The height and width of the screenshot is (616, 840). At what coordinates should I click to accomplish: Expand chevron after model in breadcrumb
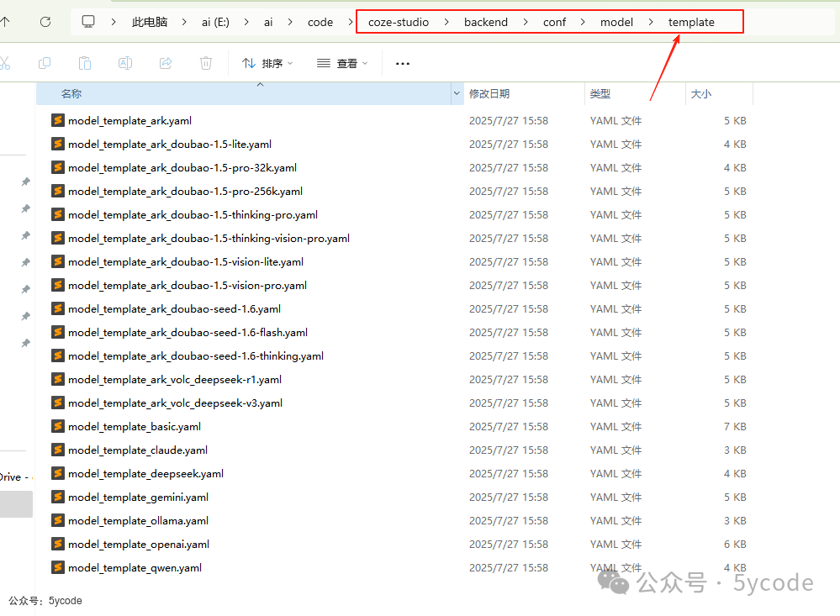pos(651,22)
